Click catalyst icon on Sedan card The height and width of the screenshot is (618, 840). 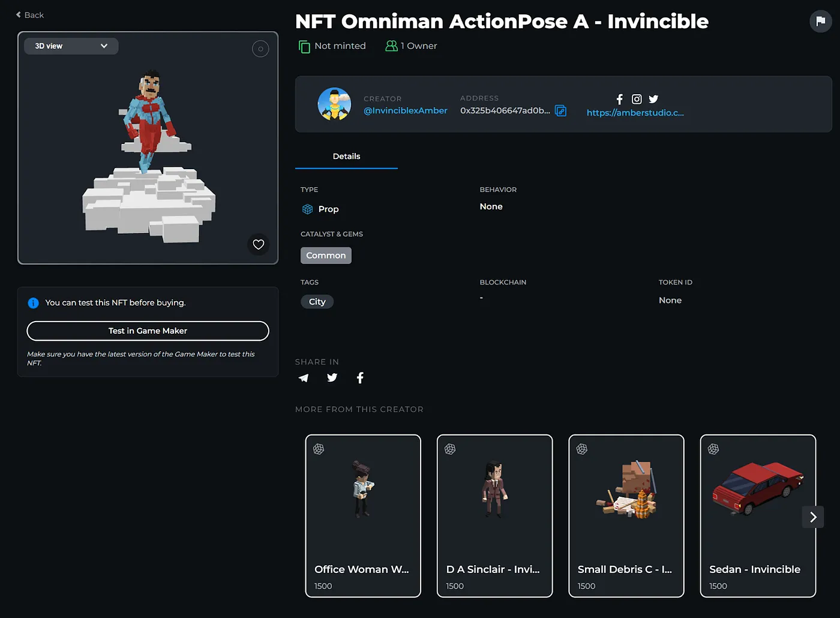(713, 449)
